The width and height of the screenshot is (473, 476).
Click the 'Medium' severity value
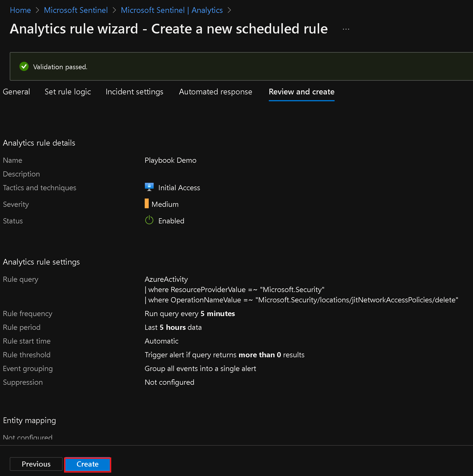165,204
